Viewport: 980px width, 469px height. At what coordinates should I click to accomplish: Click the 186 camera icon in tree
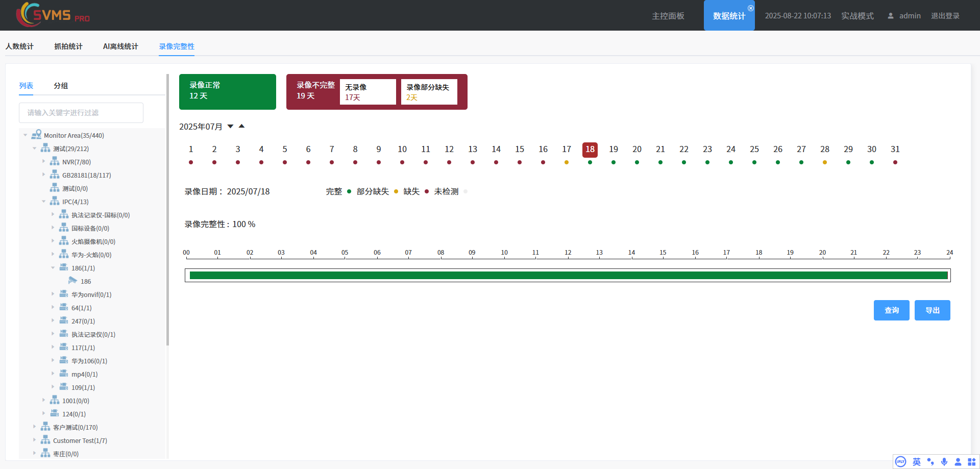point(72,281)
